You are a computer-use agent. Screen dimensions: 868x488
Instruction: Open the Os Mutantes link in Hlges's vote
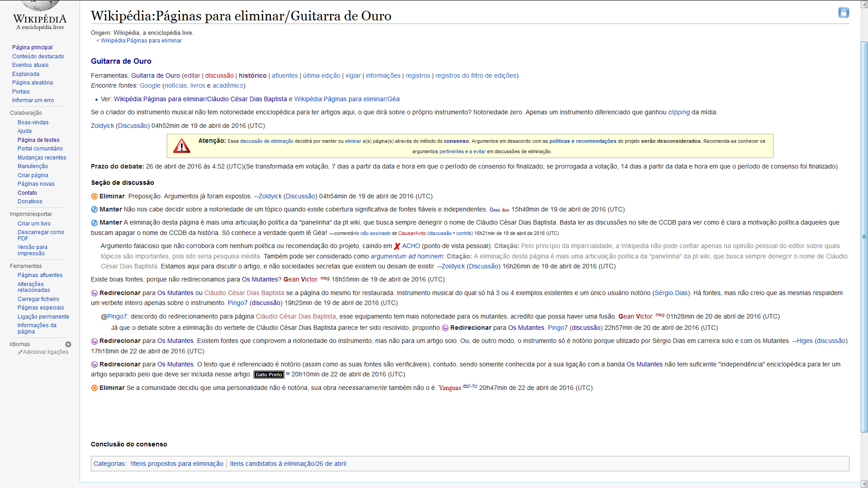click(x=175, y=341)
